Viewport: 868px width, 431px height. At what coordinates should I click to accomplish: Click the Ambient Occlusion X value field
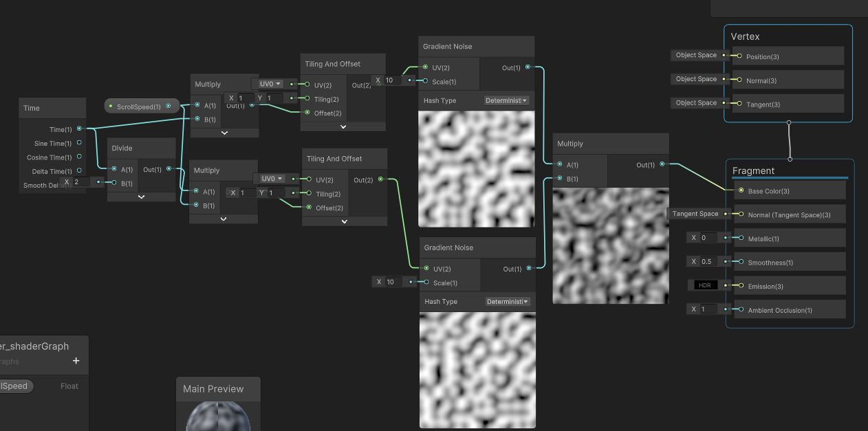[708, 309]
